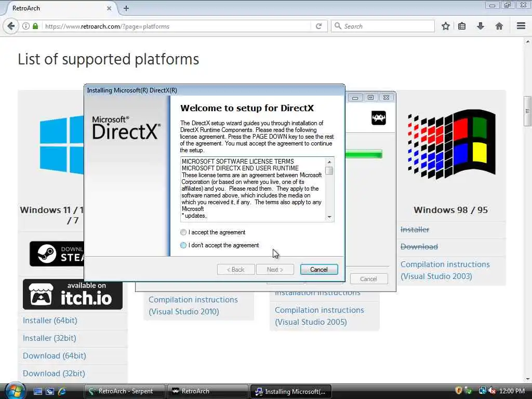532x399 pixels.
Task: Click the security shield tray icon
Action: (459, 391)
